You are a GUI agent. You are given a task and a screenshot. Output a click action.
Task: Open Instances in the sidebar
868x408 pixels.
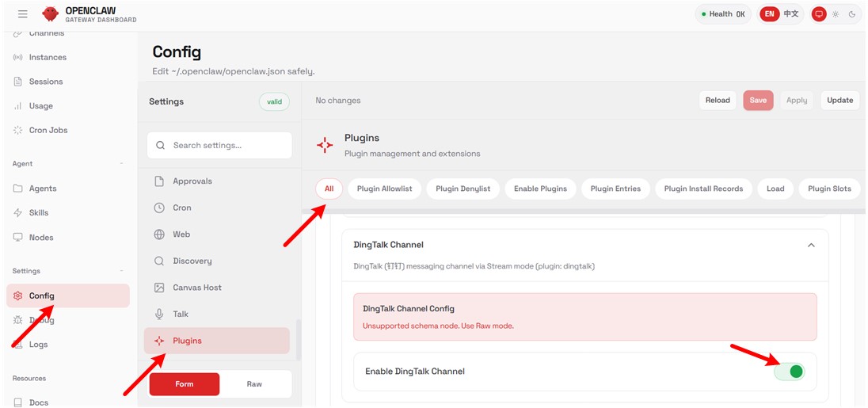pos(48,57)
